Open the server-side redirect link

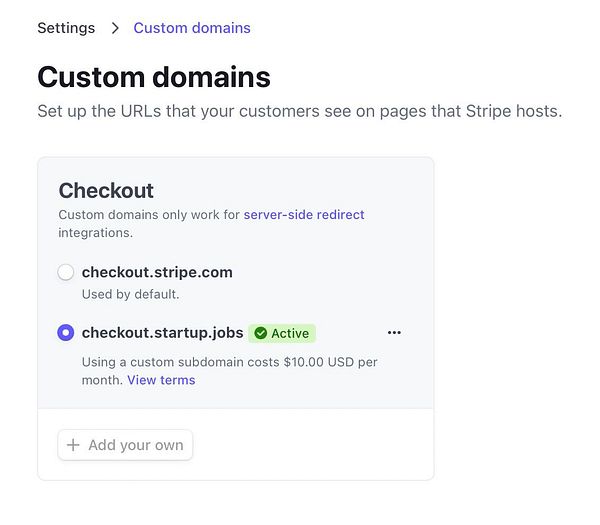tap(304, 215)
